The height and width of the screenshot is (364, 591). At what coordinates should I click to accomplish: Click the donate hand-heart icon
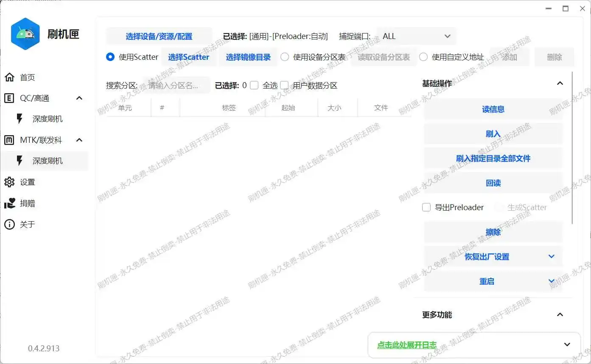[x=9, y=203]
